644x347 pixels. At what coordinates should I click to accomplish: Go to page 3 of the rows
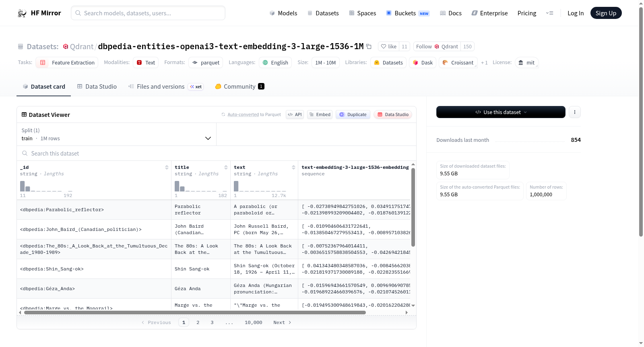click(212, 322)
